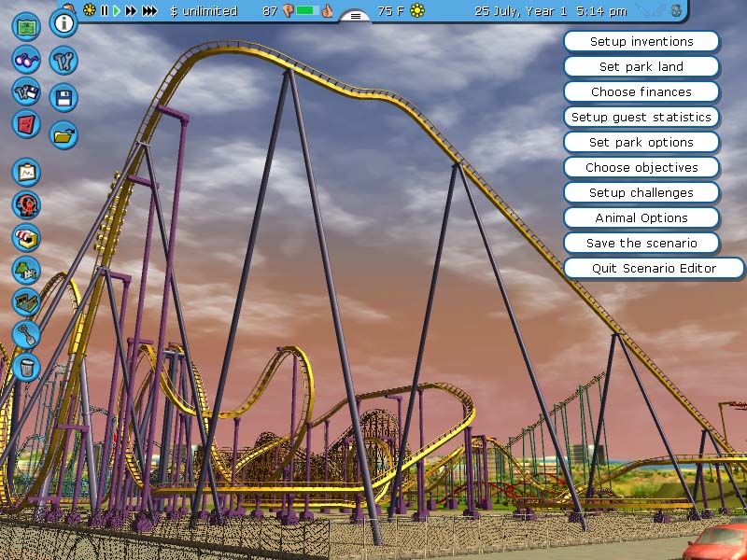The height and width of the screenshot is (560, 747).
Task: Click the 87 park rating number
Action: click(x=270, y=11)
